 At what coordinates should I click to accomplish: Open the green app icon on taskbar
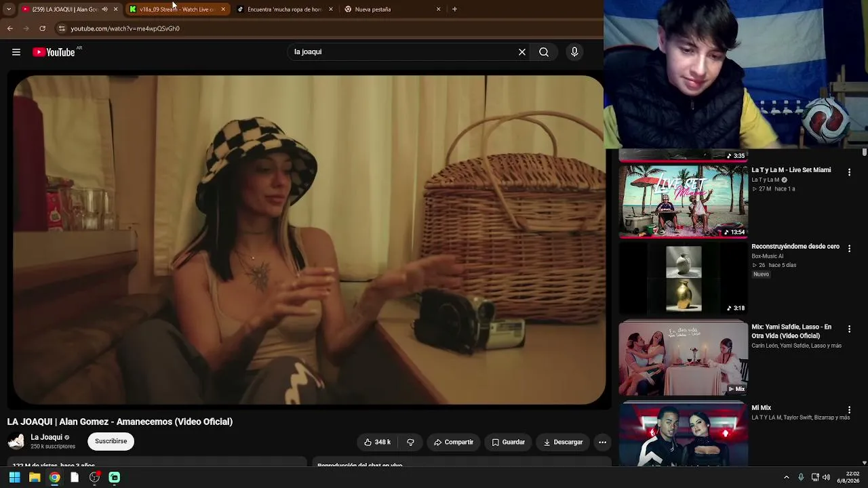[115, 478]
